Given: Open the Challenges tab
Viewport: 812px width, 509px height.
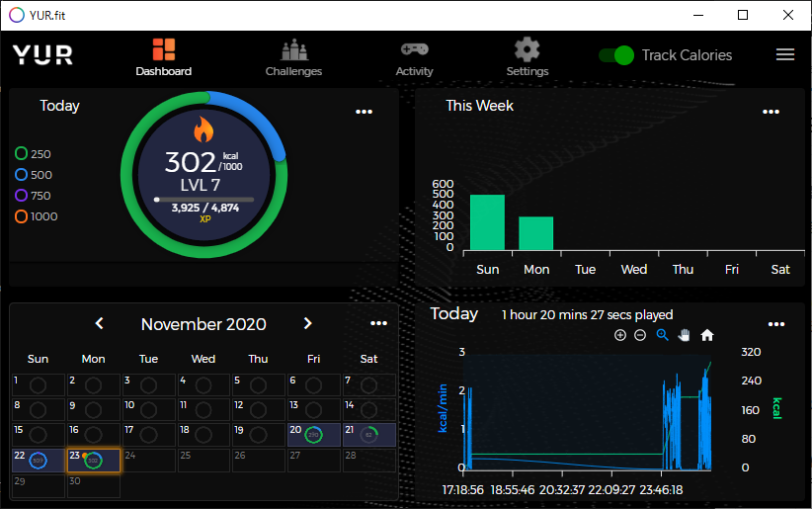Looking at the screenshot, I should click(x=293, y=57).
